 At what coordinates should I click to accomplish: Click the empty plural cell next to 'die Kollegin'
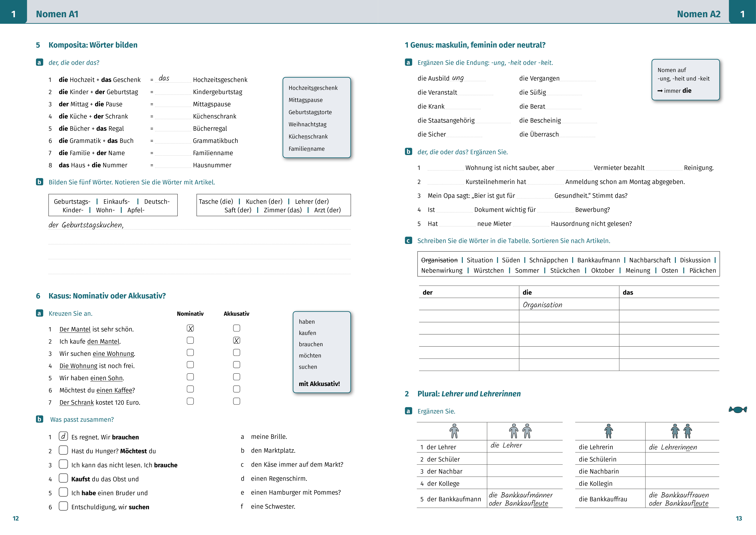[682, 483]
